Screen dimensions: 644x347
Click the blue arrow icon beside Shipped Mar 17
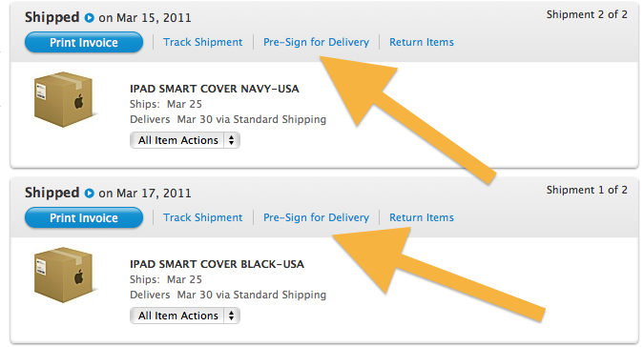[x=89, y=194]
